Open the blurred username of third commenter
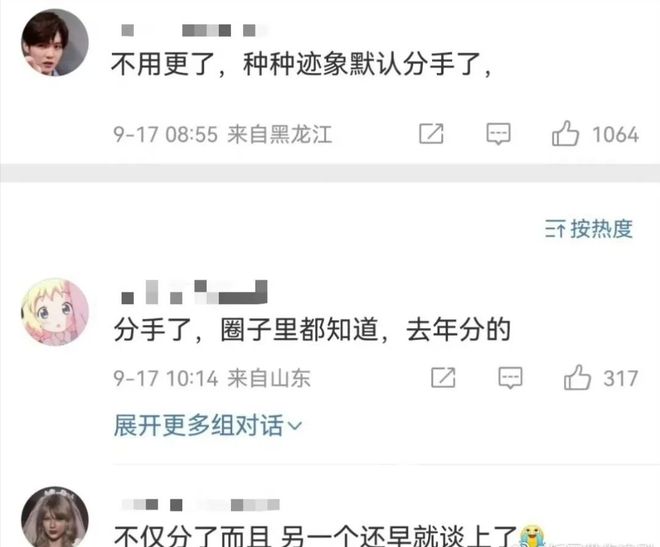660x547 pixels. (201, 505)
